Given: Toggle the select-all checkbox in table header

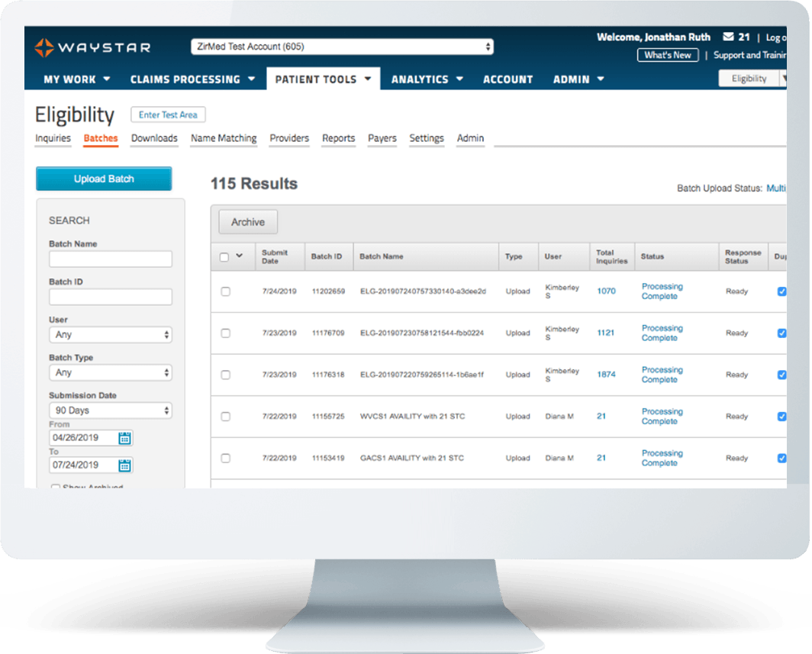Looking at the screenshot, I should pos(224,257).
